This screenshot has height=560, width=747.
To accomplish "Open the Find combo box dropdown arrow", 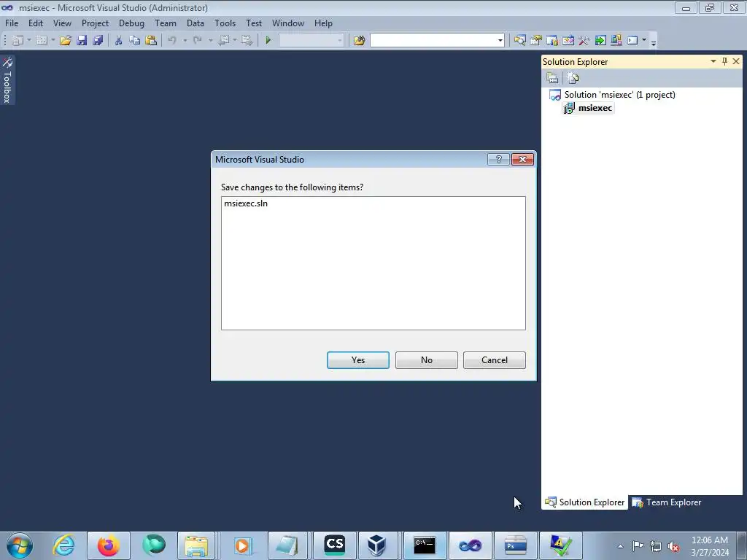I will tap(500, 41).
